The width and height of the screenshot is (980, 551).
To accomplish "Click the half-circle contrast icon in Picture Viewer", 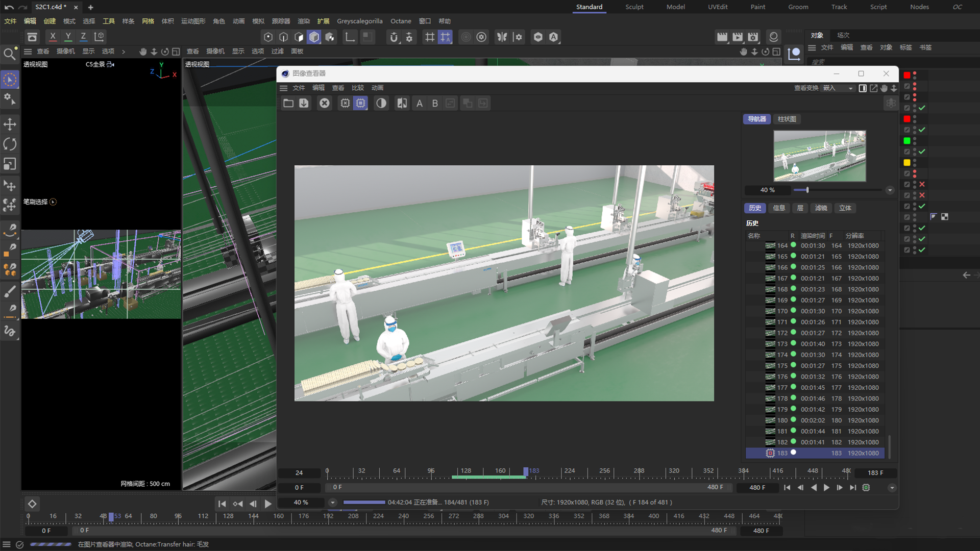I will [x=381, y=103].
